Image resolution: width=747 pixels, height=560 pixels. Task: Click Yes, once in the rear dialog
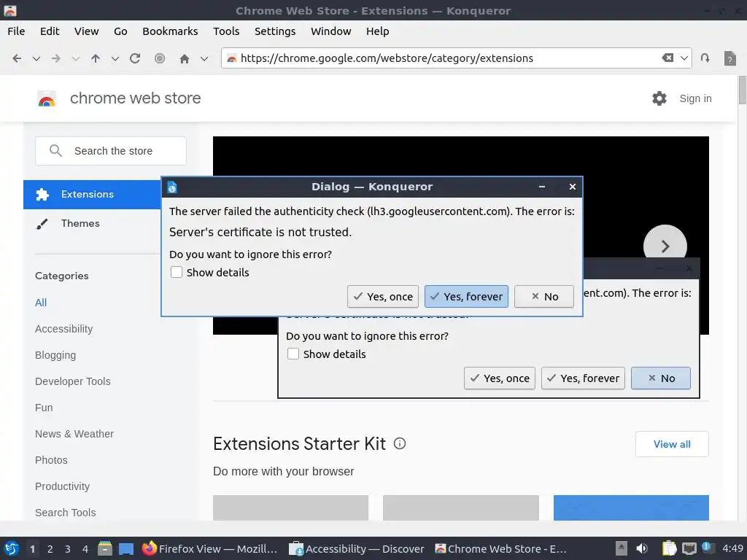pyautogui.click(x=500, y=378)
